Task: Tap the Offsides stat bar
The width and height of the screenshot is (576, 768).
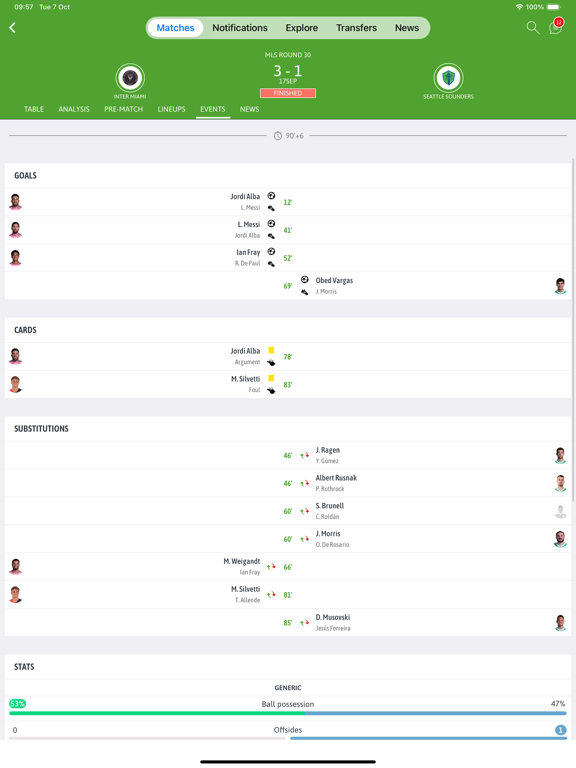Action: point(288,738)
